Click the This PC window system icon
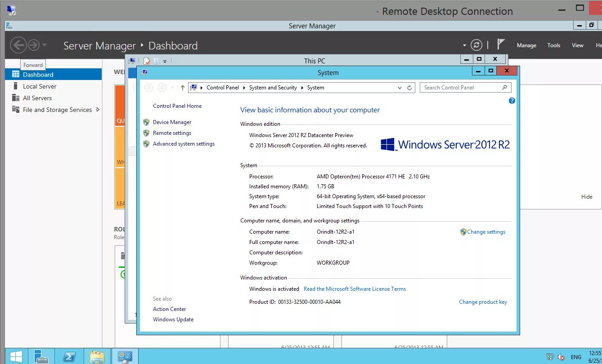Screen dimensions: 602x364 click(132, 61)
